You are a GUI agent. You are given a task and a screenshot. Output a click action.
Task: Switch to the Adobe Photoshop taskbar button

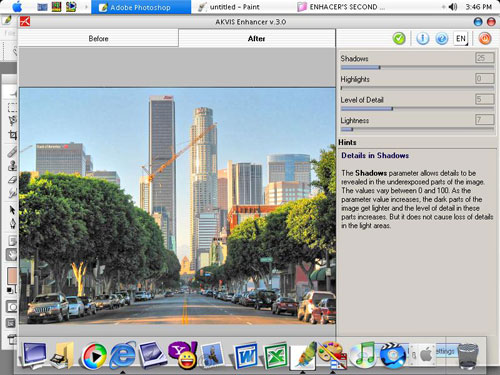(x=141, y=7)
